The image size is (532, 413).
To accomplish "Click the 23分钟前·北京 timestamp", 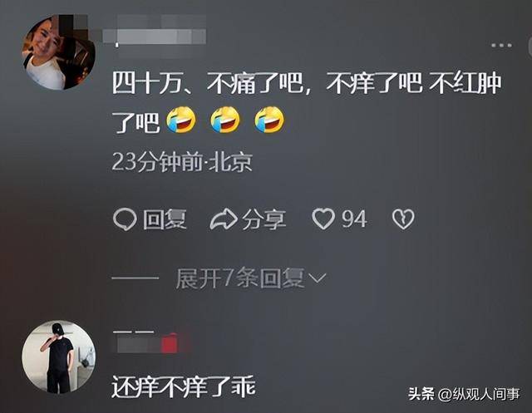I will click(x=182, y=162).
